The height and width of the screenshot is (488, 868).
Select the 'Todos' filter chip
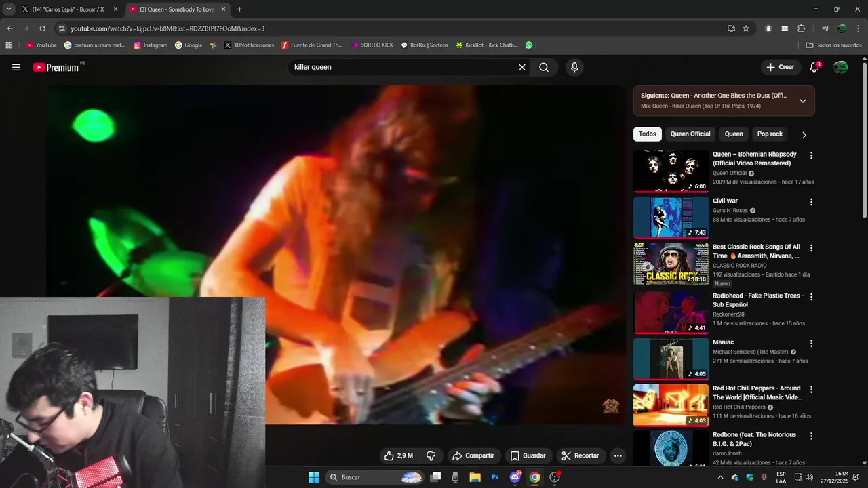648,134
